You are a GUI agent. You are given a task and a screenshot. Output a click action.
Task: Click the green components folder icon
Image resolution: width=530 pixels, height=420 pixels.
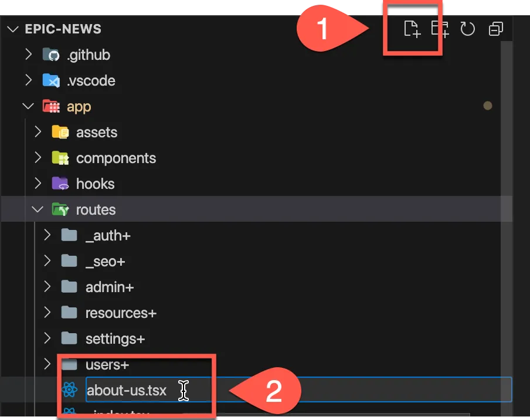[60, 158]
